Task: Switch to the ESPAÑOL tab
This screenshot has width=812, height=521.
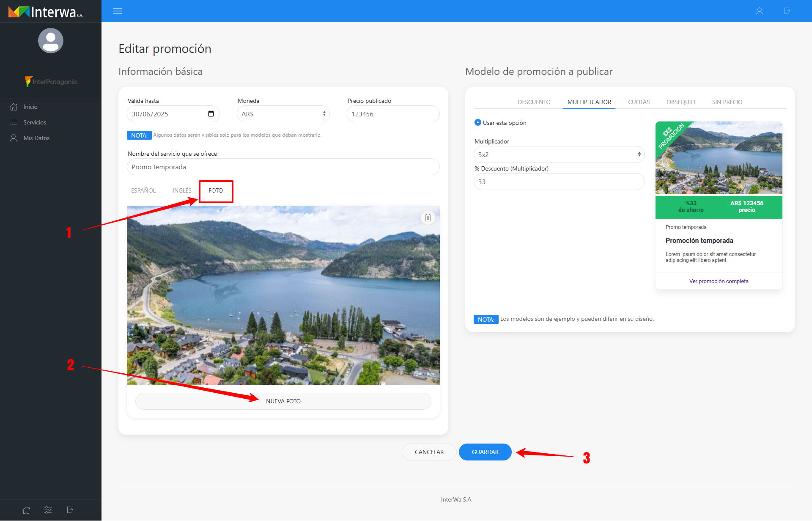Action: point(143,190)
